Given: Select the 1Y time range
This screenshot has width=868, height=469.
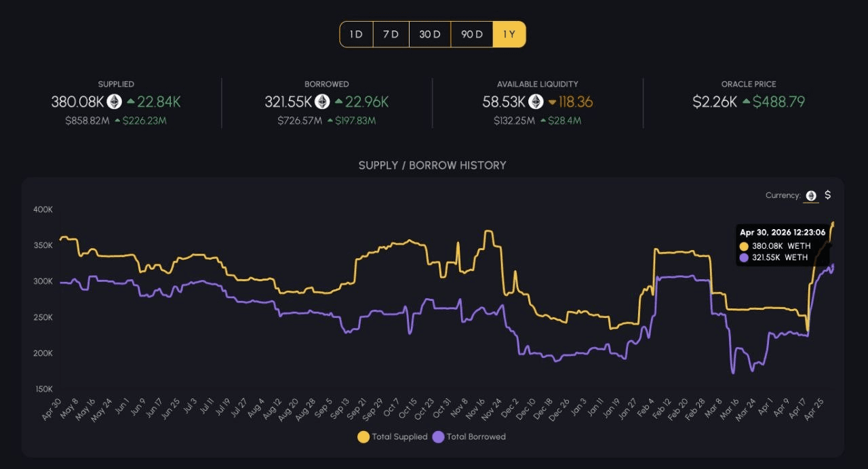Looking at the screenshot, I should [x=509, y=35].
